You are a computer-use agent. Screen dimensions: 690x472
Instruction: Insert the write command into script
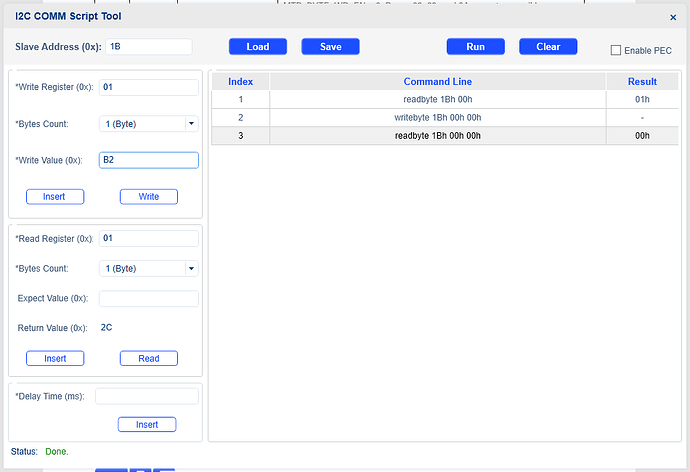pyautogui.click(x=54, y=197)
